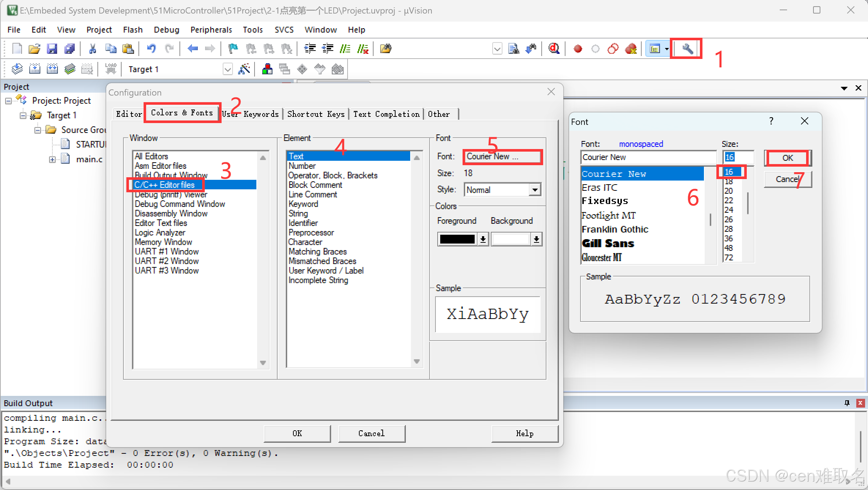The width and height of the screenshot is (868, 490).
Task: Open the Style Normal dropdown
Action: [535, 190]
